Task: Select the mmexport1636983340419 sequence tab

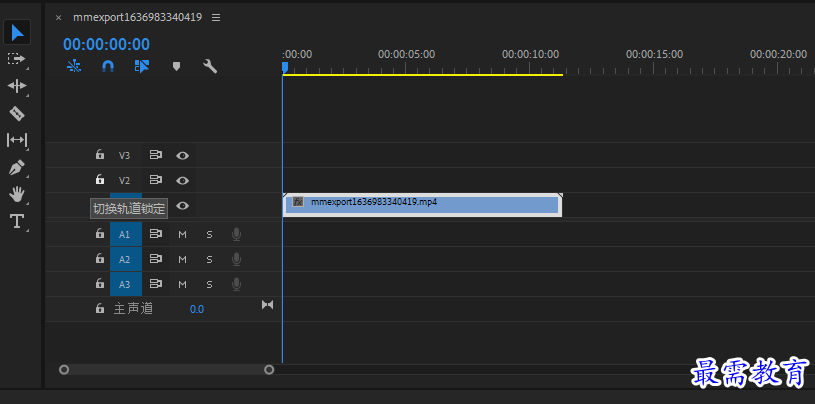Action: 137,17
